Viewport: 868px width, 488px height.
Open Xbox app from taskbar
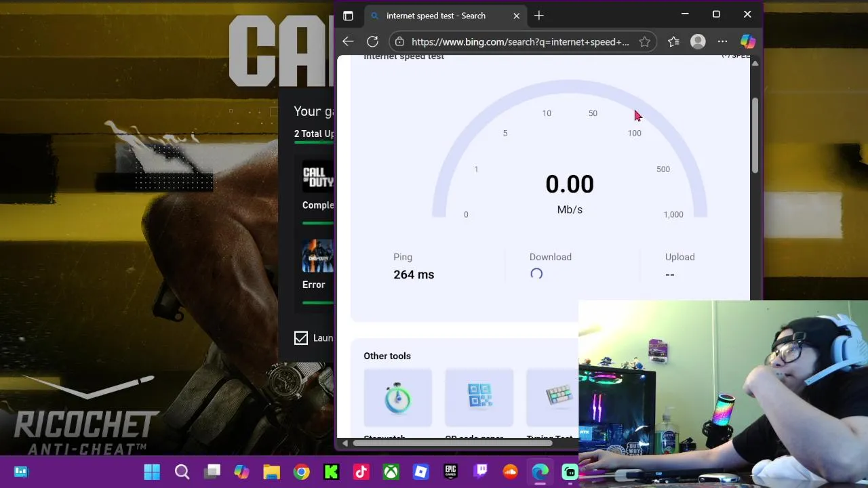click(x=391, y=472)
